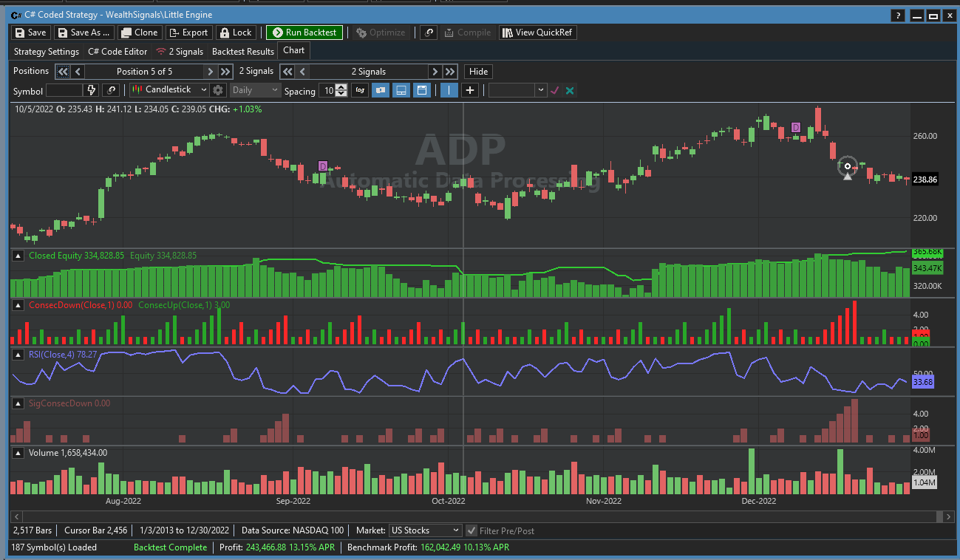
Task: Open View QuickRef
Action: click(538, 33)
